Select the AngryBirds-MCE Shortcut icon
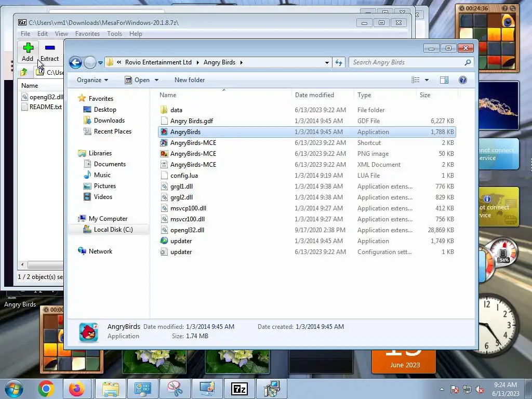This screenshot has width=532, height=399. tap(164, 143)
